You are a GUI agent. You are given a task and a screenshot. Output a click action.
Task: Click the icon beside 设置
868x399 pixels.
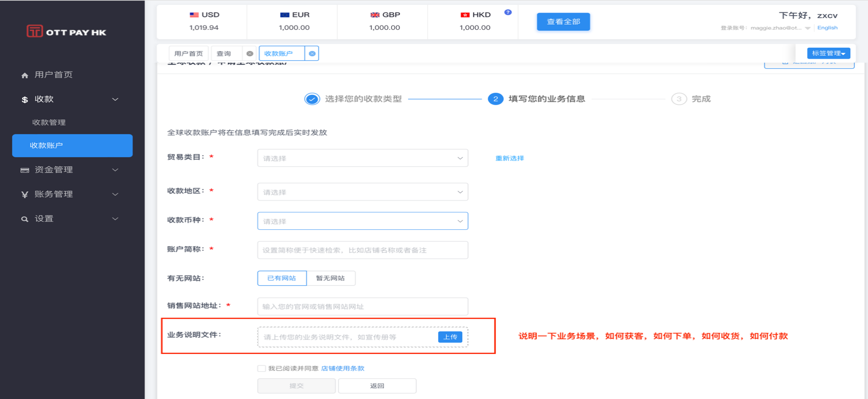(x=24, y=219)
